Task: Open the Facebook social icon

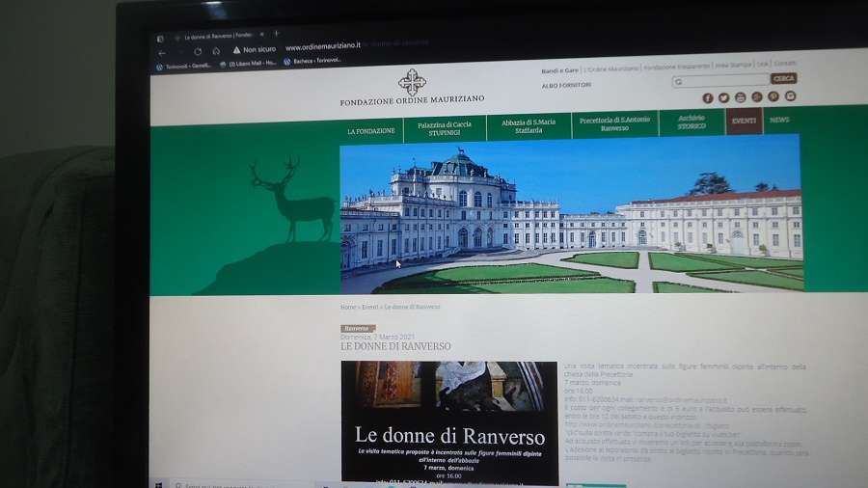Action: point(707,97)
